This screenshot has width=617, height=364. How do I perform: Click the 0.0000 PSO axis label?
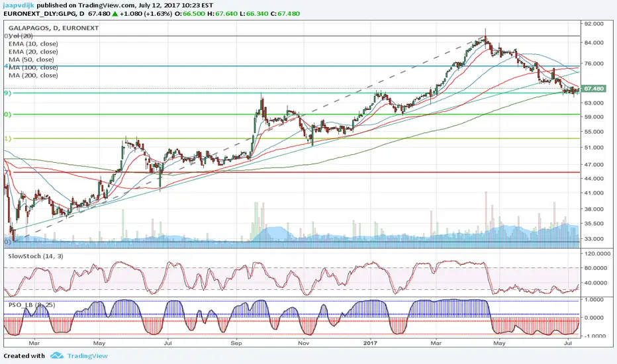click(595, 318)
